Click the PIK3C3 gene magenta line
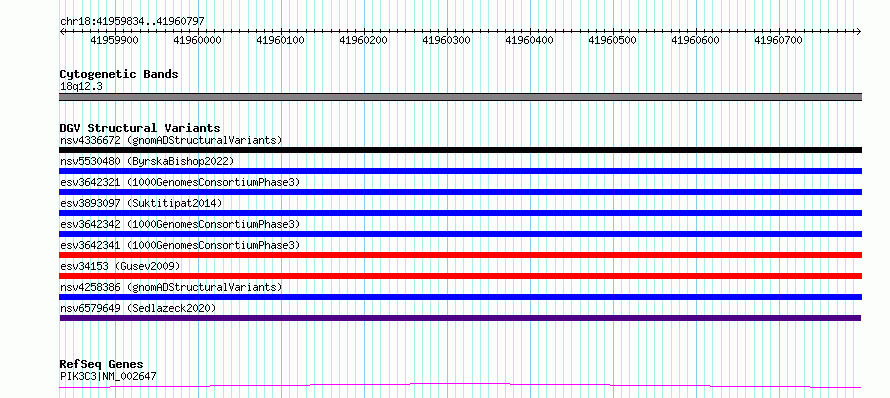 click(460, 386)
